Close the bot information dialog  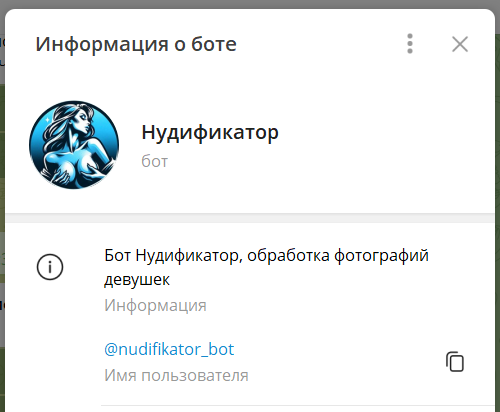pyautogui.click(x=460, y=44)
